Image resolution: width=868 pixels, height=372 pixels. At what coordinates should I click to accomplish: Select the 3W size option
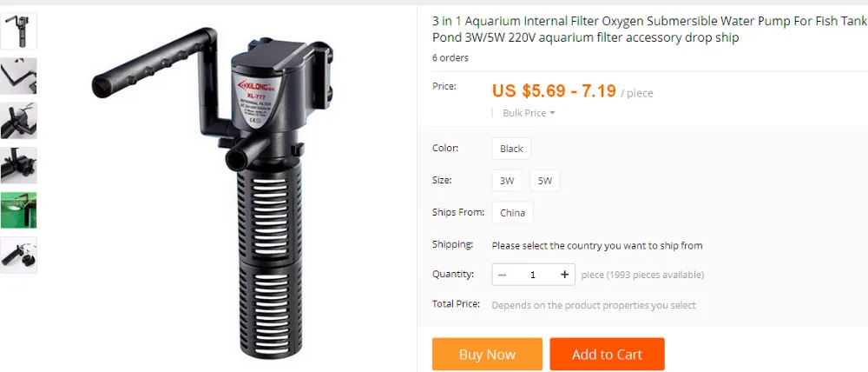507,181
